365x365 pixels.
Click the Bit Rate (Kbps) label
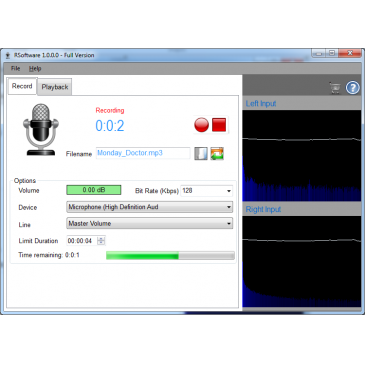click(157, 191)
